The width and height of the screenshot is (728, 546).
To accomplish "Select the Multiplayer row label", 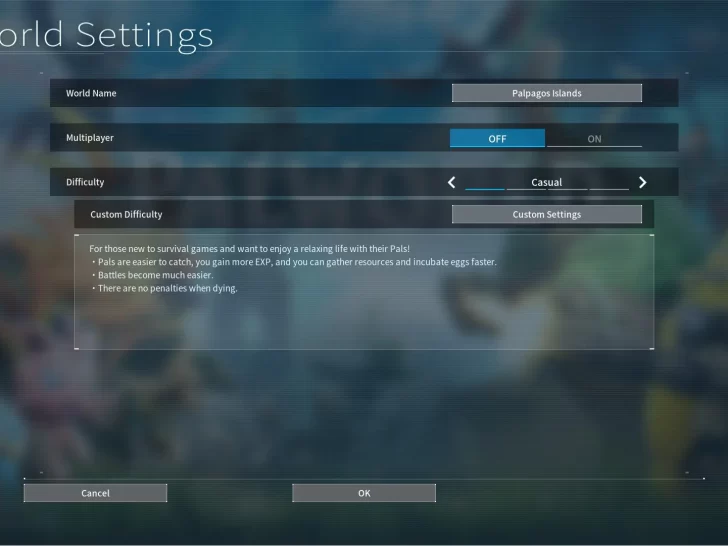I will click(90, 137).
